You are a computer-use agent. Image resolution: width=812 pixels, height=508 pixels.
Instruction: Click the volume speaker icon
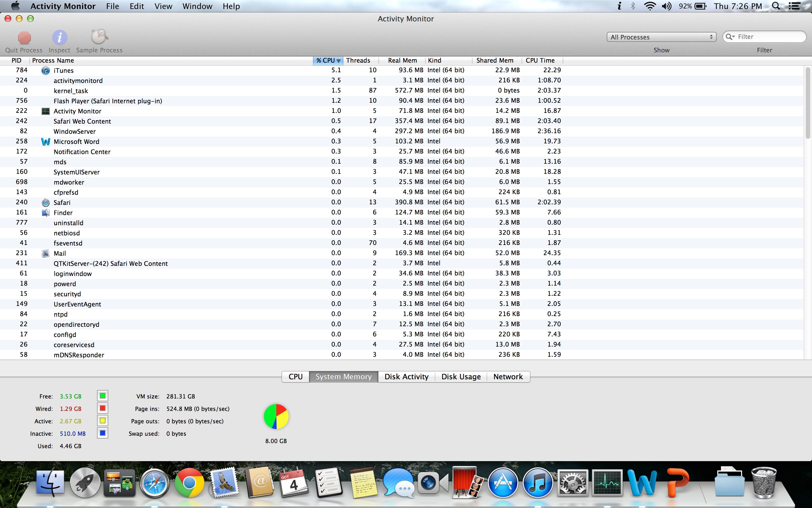[667, 6]
